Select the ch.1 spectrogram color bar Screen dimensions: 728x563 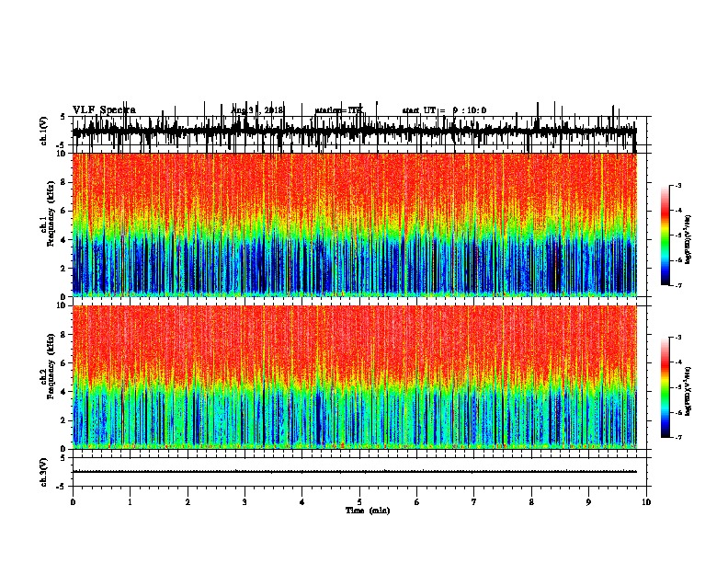pos(665,236)
